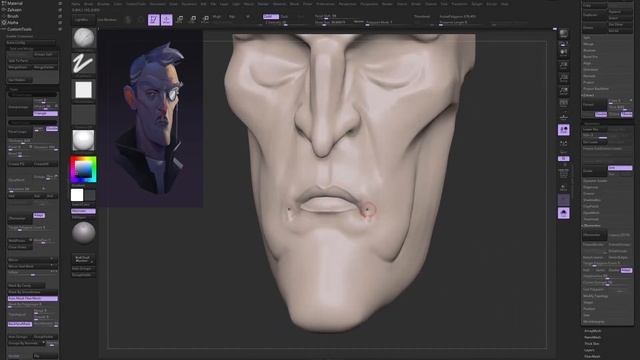Open the Alpha palette in left tray
Screen dimensions: 640x360
[13, 23]
